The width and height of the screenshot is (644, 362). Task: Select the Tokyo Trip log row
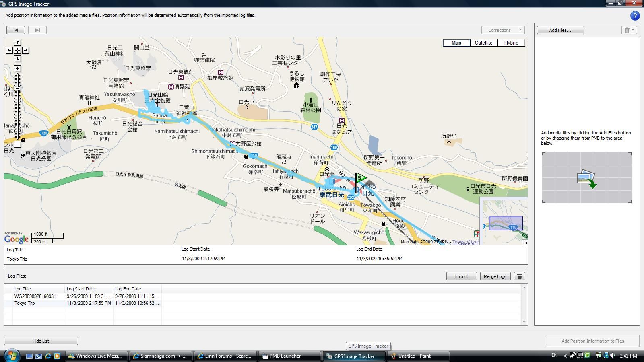(x=25, y=303)
